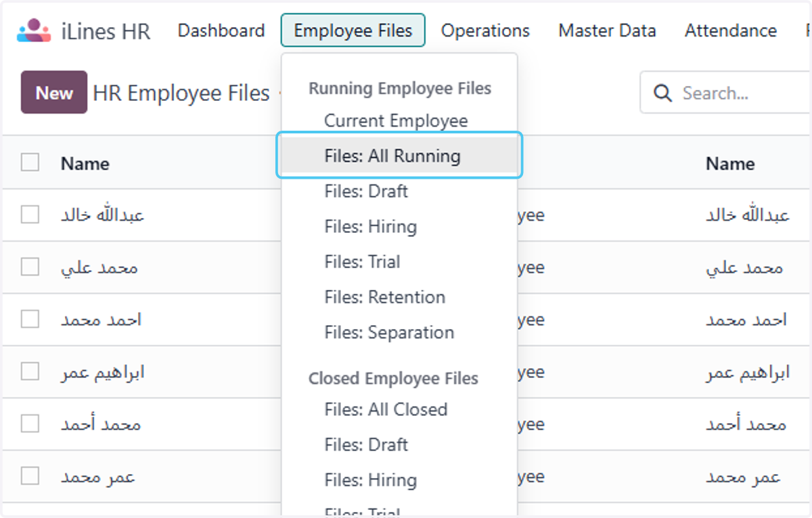This screenshot has height=518, width=812.
Task: Click the New button
Action: click(54, 92)
